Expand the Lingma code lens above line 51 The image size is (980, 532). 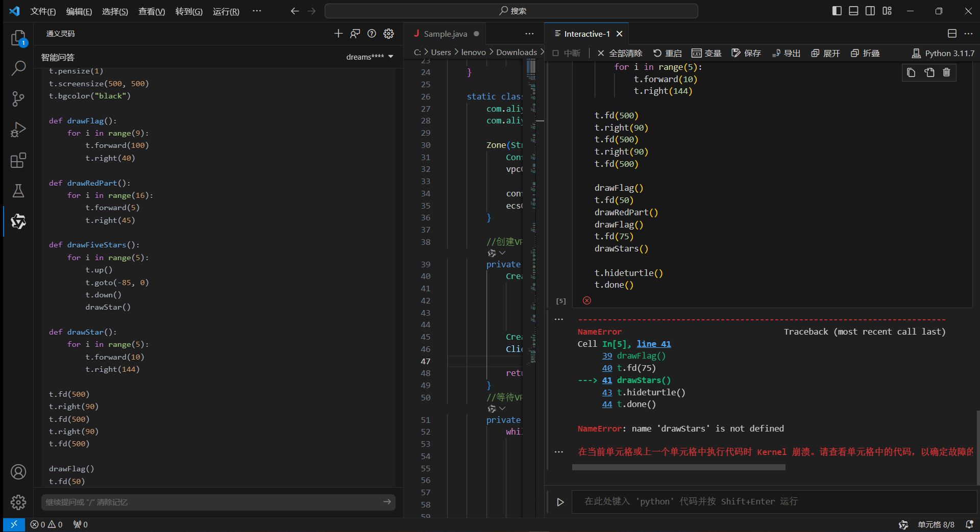point(497,409)
